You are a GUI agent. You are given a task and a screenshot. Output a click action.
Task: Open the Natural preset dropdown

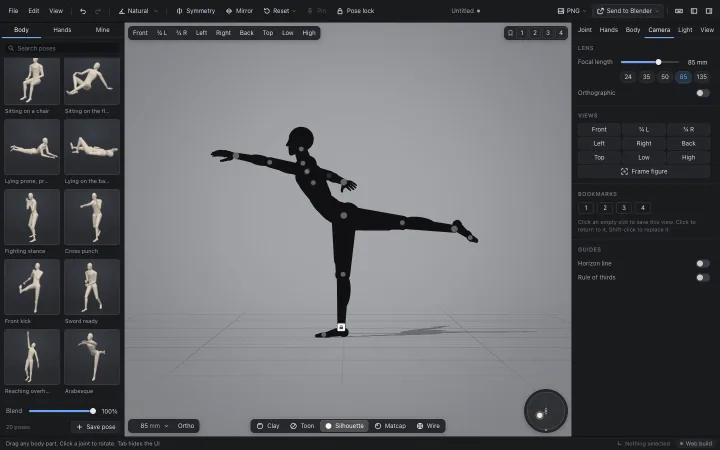point(138,11)
